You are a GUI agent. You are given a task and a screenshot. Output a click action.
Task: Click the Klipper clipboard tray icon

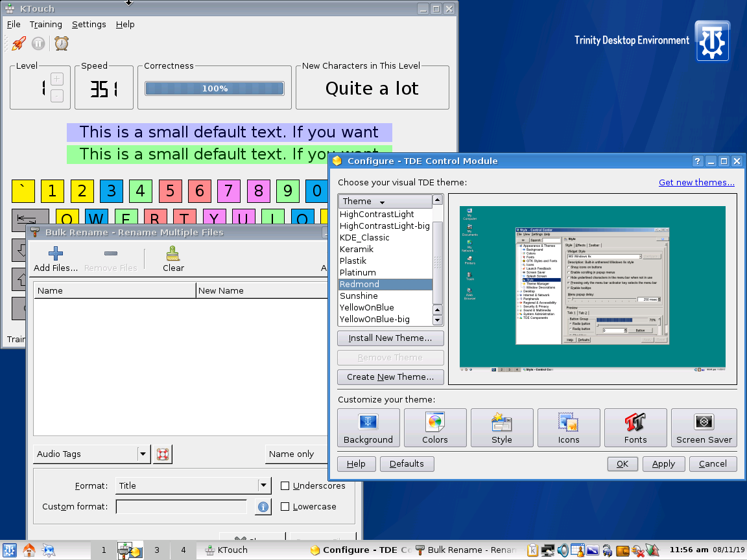click(532, 550)
